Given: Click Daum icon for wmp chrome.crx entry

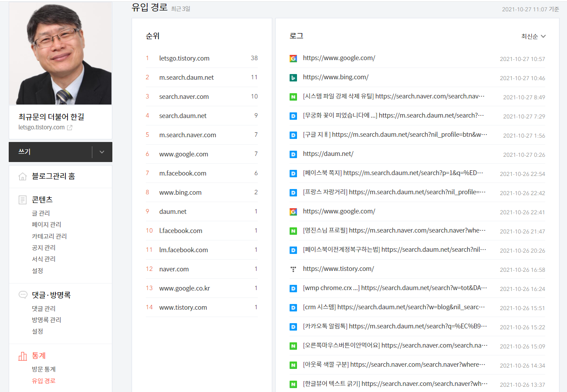Looking at the screenshot, I should point(293,288).
